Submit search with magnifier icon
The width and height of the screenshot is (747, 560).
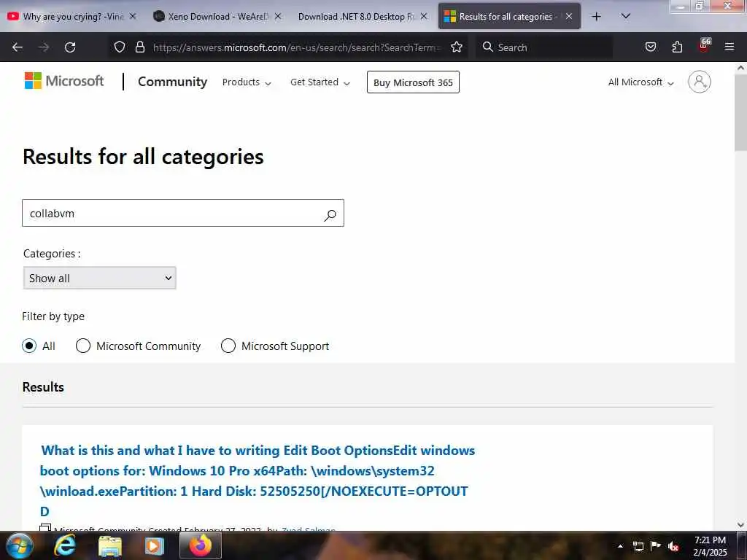coord(330,215)
